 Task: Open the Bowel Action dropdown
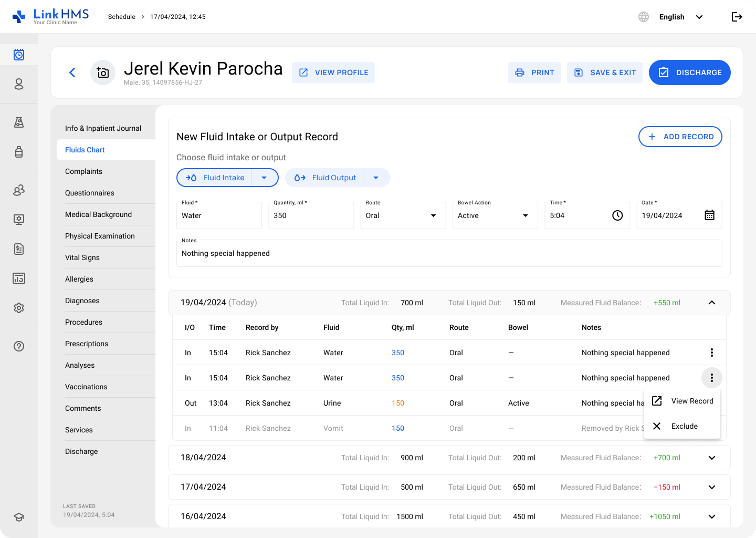pos(495,215)
